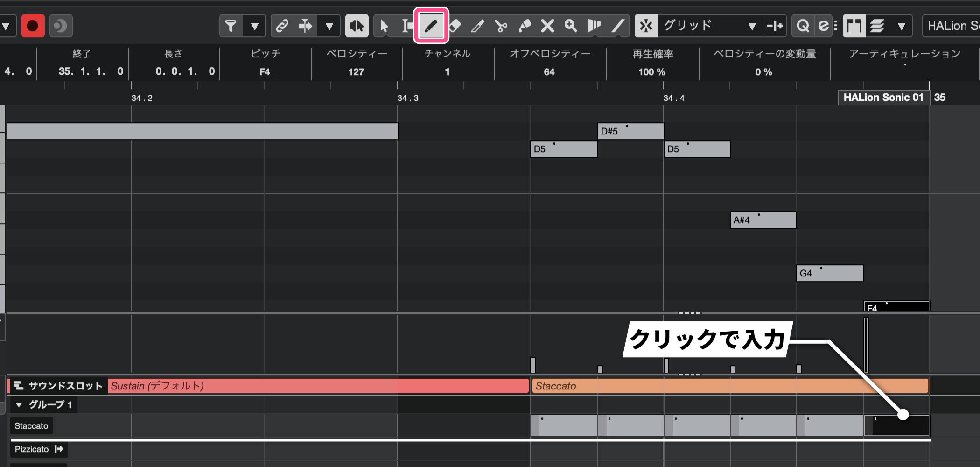Select the Zoom magnifier tool
Image resolution: width=980 pixels, height=467 pixels.
[571, 26]
